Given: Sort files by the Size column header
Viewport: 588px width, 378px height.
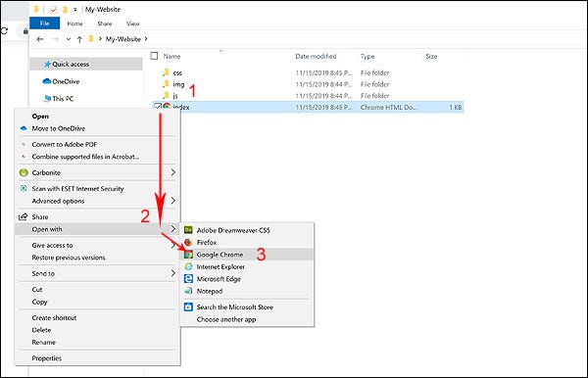Looking at the screenshot, I should [x=431, y=56].
